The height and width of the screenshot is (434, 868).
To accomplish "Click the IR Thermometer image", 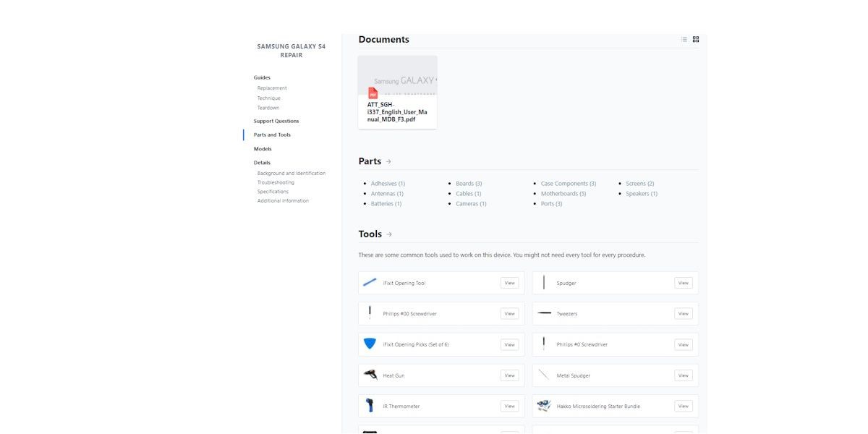I will pyautogui.click(x=370, y=406).
